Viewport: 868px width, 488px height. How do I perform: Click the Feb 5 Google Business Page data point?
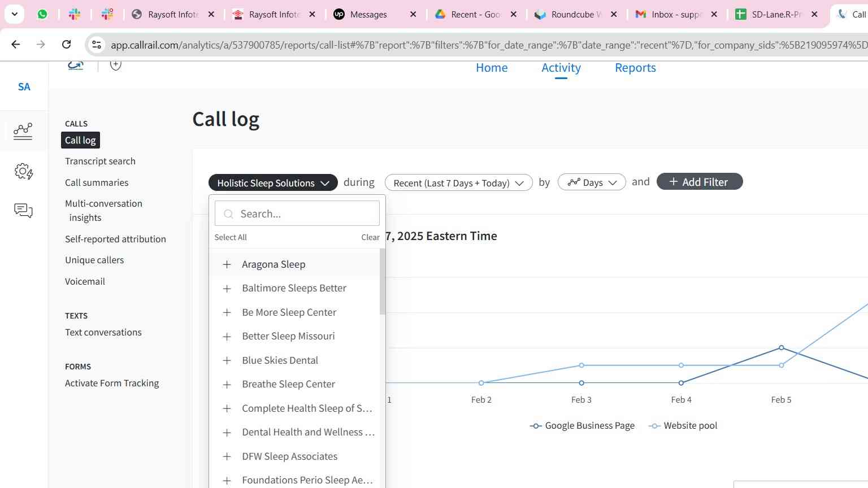[782, 348]
